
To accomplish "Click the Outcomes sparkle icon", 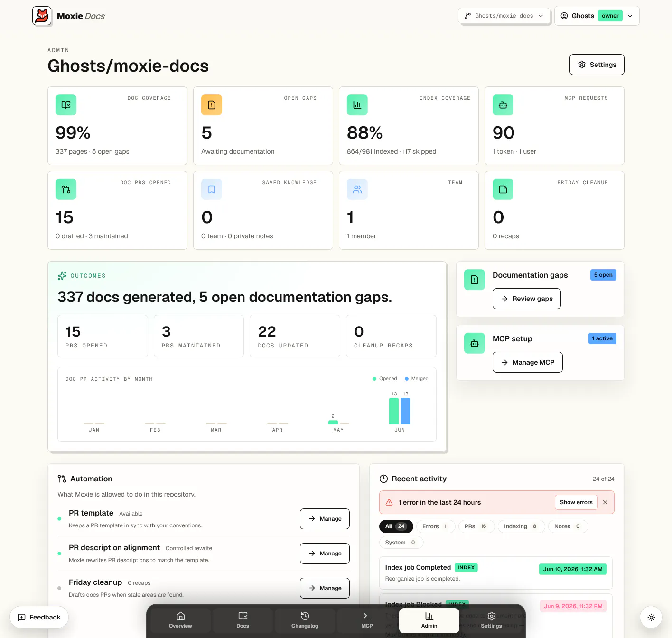I will click(62, 276).
